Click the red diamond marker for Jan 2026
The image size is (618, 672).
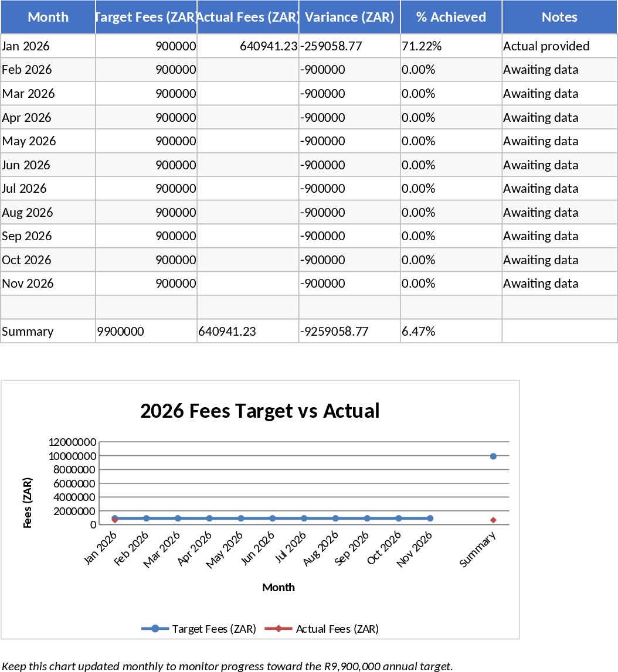[115, 520]
